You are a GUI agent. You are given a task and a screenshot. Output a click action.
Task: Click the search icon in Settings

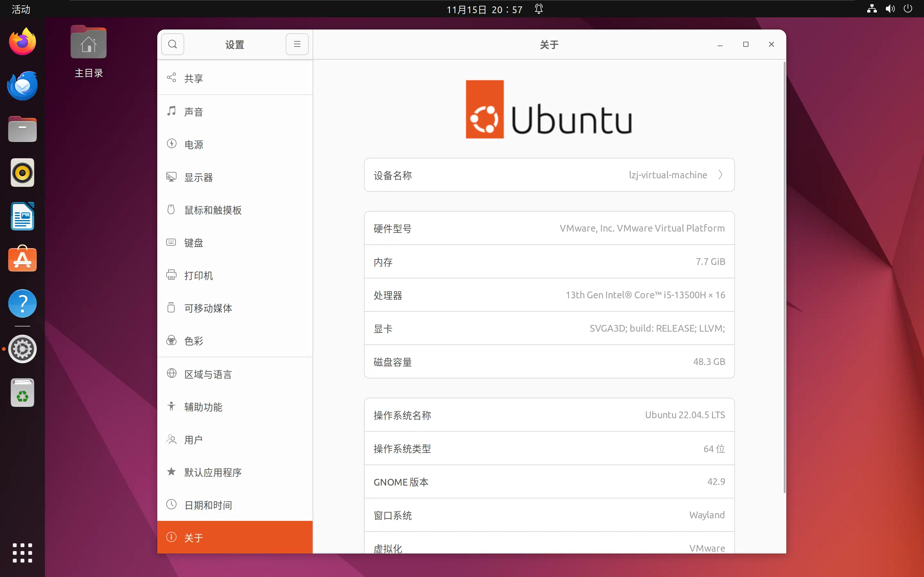click(172, 44)
